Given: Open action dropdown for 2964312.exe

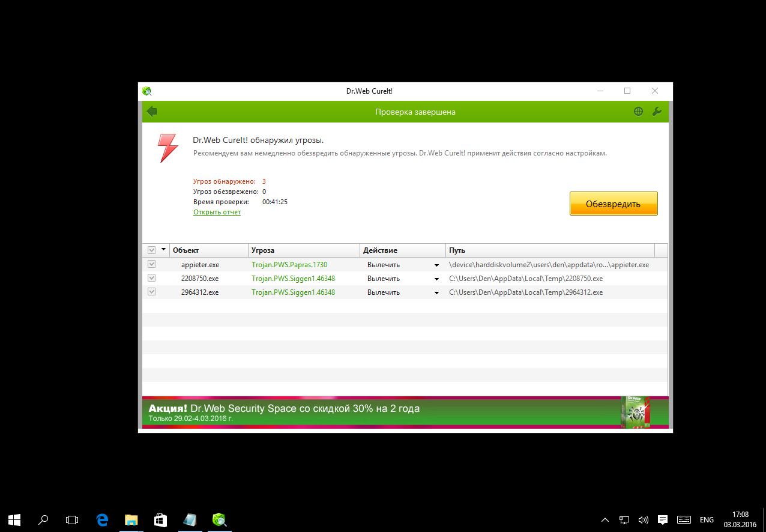Looking at the screenshot, I should click(x=436, y=292).
